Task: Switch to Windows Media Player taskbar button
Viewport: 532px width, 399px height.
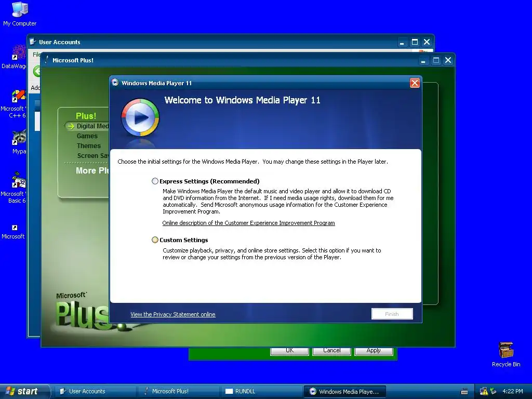Action: pos(344,392)
